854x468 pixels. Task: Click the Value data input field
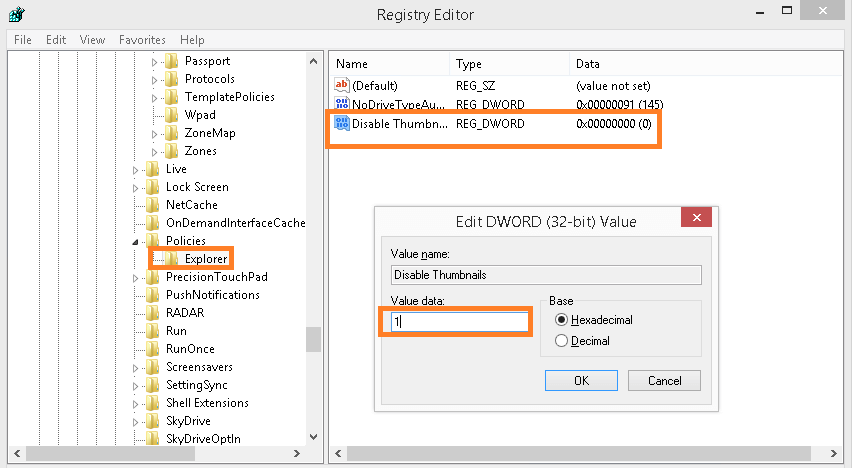[x=455, y=322]
